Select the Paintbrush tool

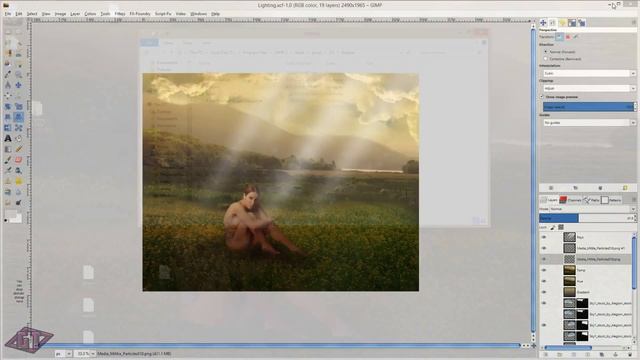[8, 160]
